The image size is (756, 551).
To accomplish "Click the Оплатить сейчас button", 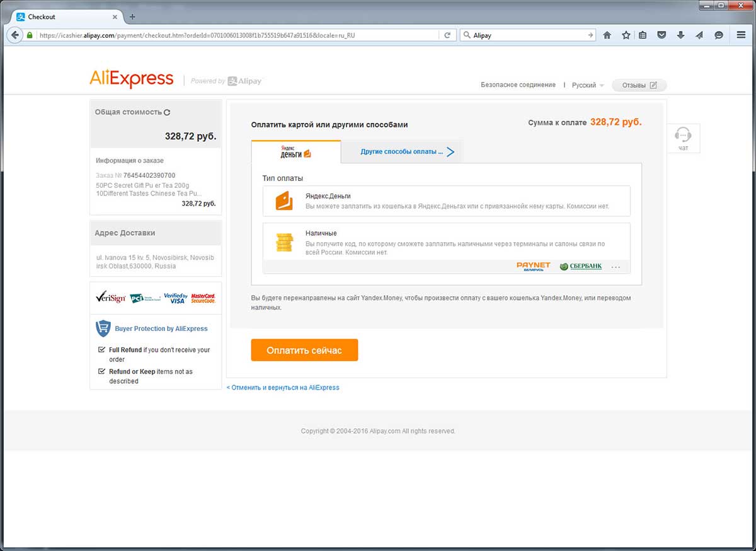I will (304, 350).
